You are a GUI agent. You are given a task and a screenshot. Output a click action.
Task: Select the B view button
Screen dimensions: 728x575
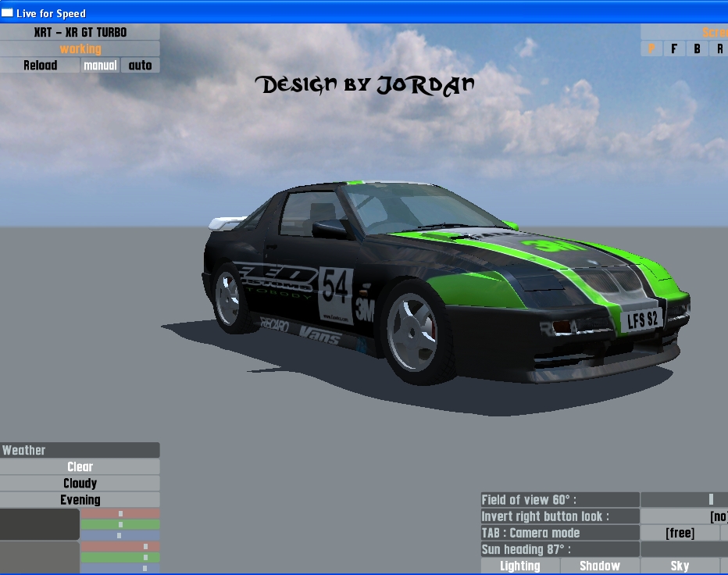tap(698, 48)
